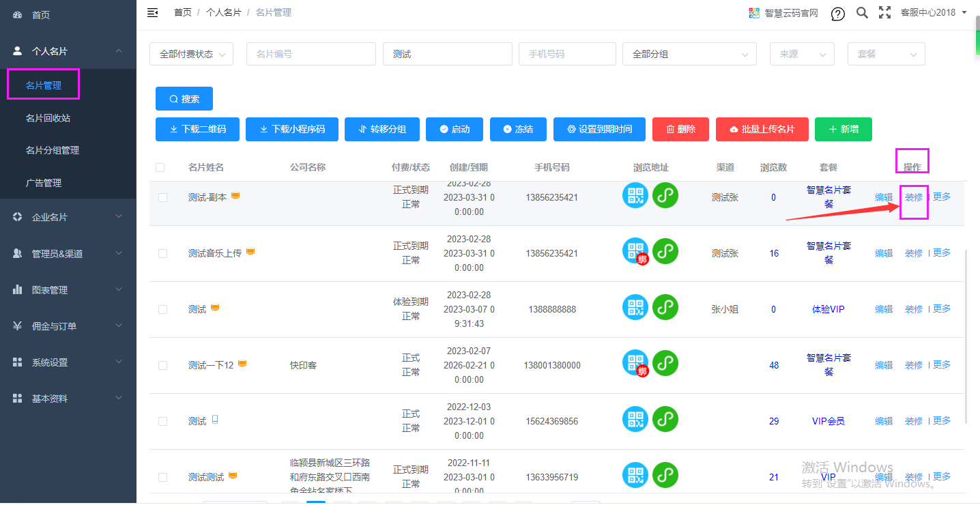Click green mini-program icon in 15624369856 row
The height and width of the screenshot is (505, 980).
(x=665, y=419)
